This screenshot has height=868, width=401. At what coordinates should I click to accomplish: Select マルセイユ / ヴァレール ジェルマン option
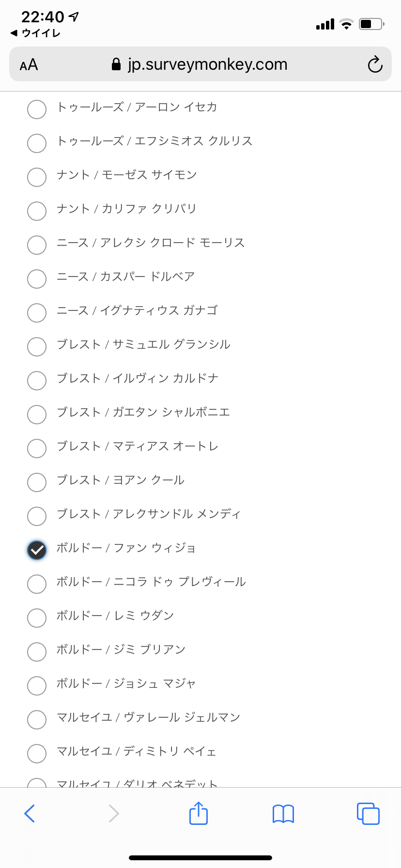coord(37,719)
